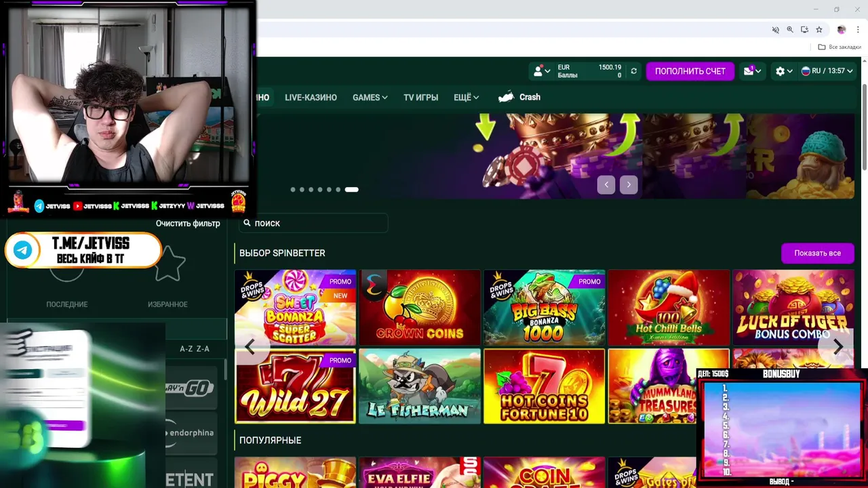Filter by Play'n GO provider
This screenshot has width=868, height=488.
(x=191, y=389)
